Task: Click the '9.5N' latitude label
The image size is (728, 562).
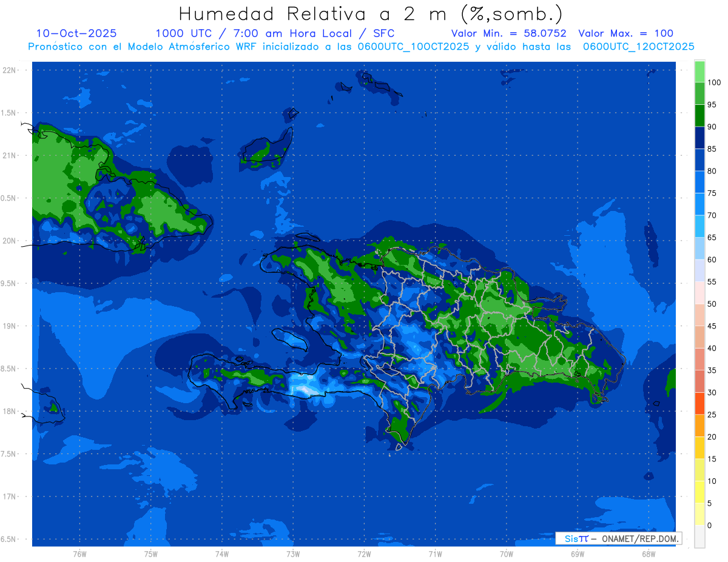Action: [x=8, y=283]
